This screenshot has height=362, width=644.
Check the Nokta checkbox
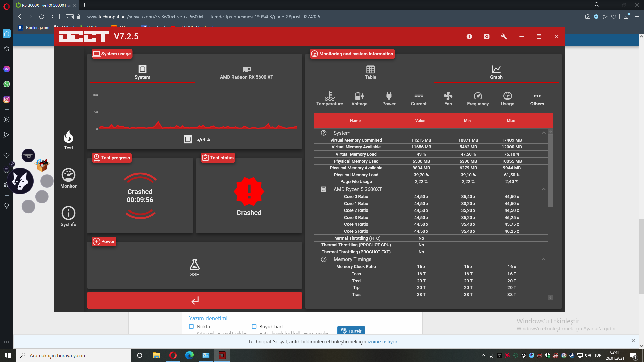pos(191,326)
